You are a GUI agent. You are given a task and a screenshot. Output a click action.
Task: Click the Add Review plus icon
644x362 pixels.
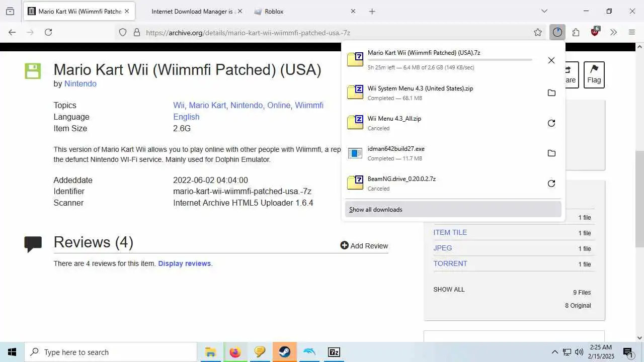[344, 245]
